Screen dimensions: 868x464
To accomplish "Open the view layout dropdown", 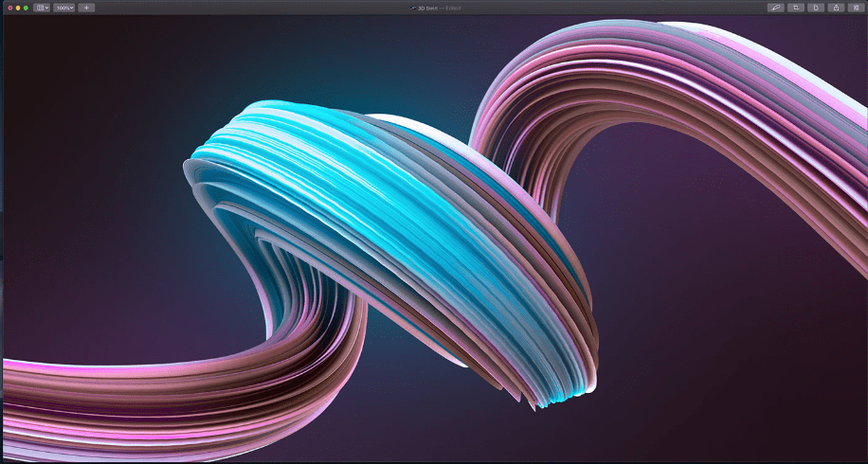I will (x=42, y=8).
